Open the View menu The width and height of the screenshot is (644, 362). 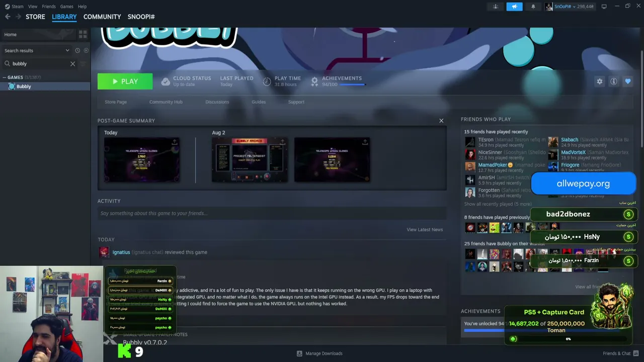[33, 7]
